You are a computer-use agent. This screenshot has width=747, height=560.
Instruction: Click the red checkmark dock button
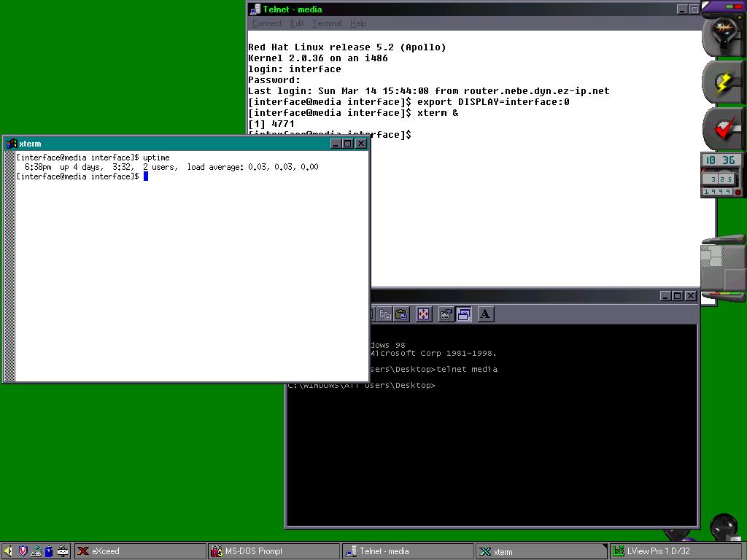pyautogui.click(x=723, y=128)
